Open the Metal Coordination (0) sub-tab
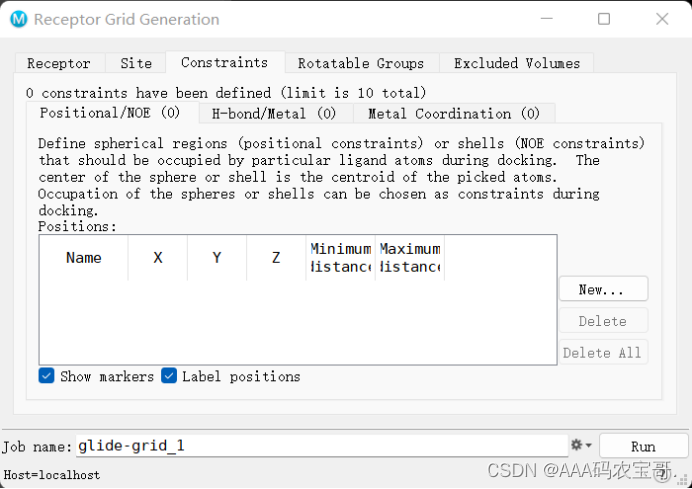 454,114
